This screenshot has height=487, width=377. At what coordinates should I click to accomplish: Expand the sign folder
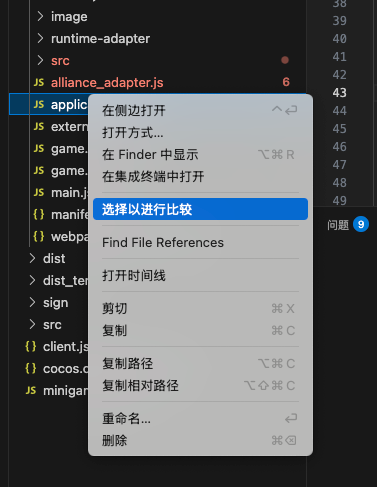[32, 302]
